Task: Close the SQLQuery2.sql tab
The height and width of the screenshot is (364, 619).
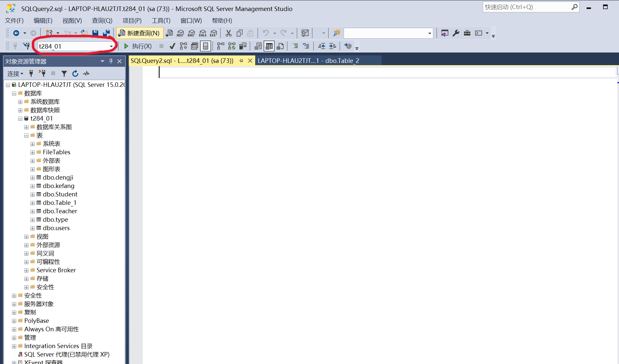Action: (x=250, y=61)
